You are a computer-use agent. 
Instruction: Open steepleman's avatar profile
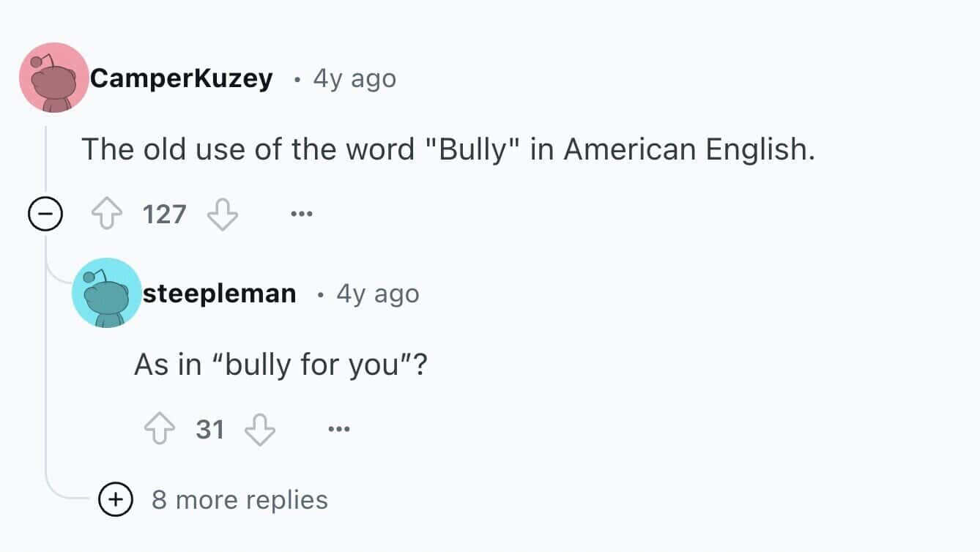tap(106, 293)
